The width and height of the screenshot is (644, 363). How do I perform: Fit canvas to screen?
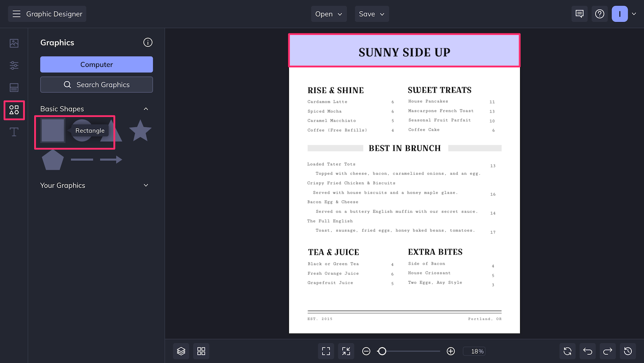click(326, 351)
